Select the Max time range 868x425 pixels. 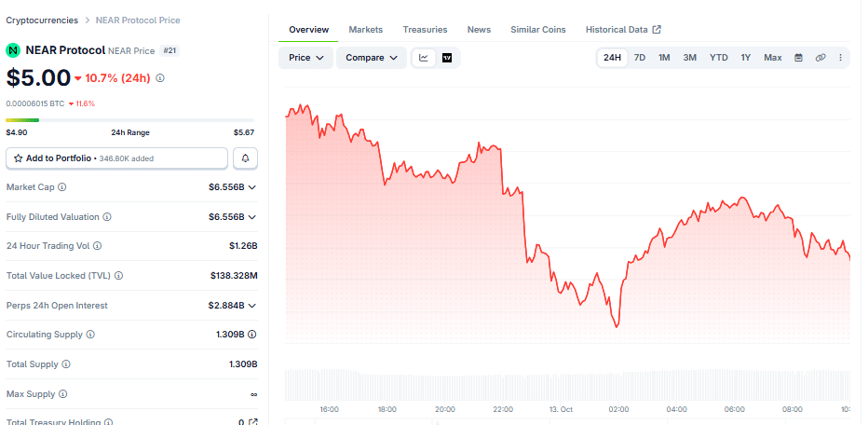773,58
